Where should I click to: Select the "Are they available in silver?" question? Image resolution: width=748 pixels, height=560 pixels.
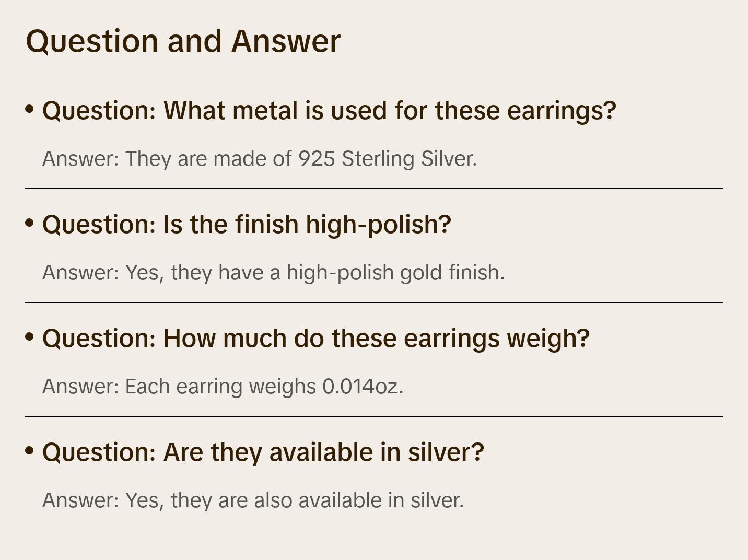[x=263, y=452]
